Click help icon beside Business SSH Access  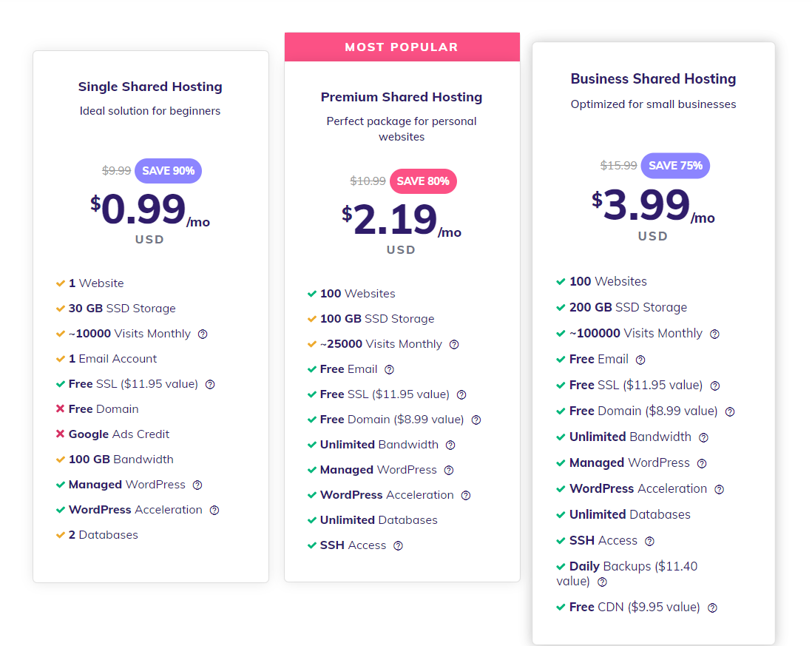pyautogui.click(x=649, y=542)
